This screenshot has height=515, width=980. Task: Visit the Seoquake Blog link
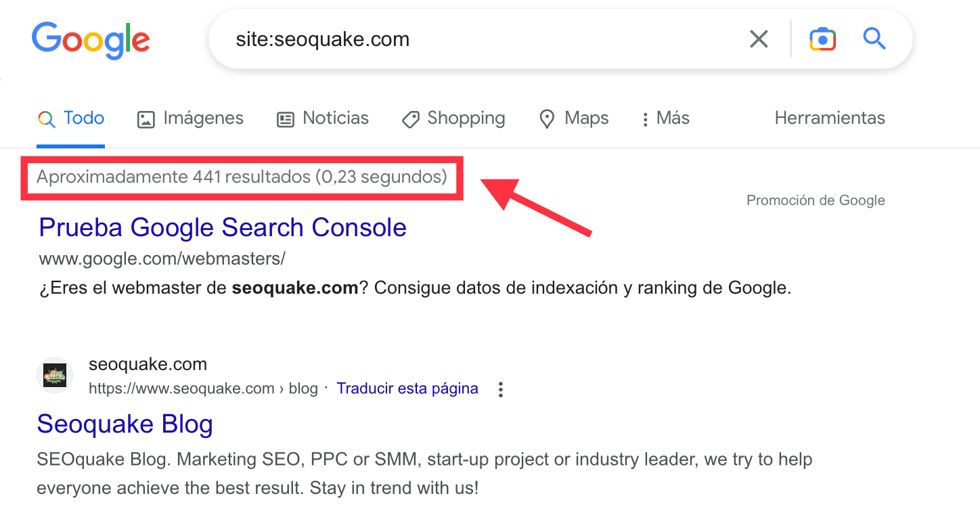(x=125, y=424)
